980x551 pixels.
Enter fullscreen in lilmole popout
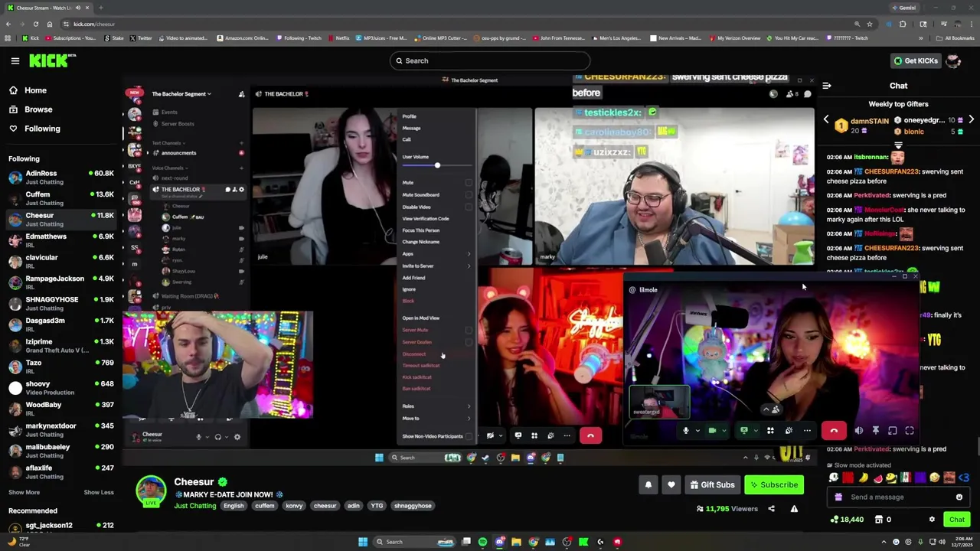(910, 431)
